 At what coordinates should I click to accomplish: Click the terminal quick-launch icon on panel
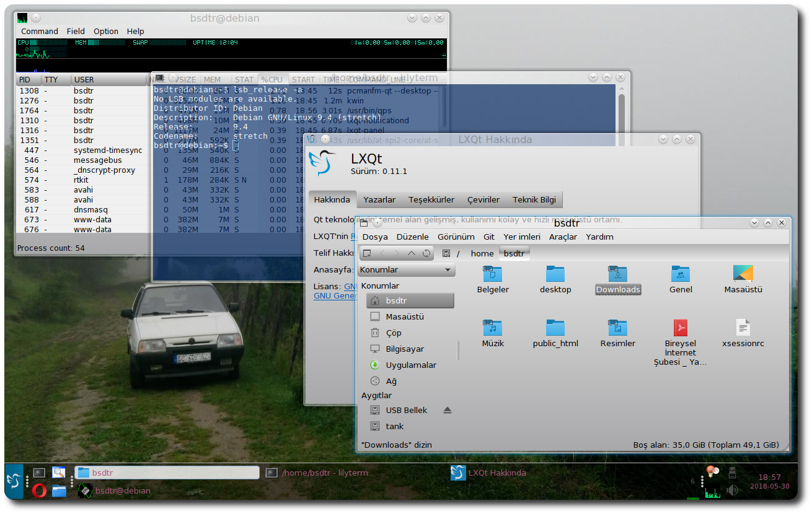tap(39, 473)
